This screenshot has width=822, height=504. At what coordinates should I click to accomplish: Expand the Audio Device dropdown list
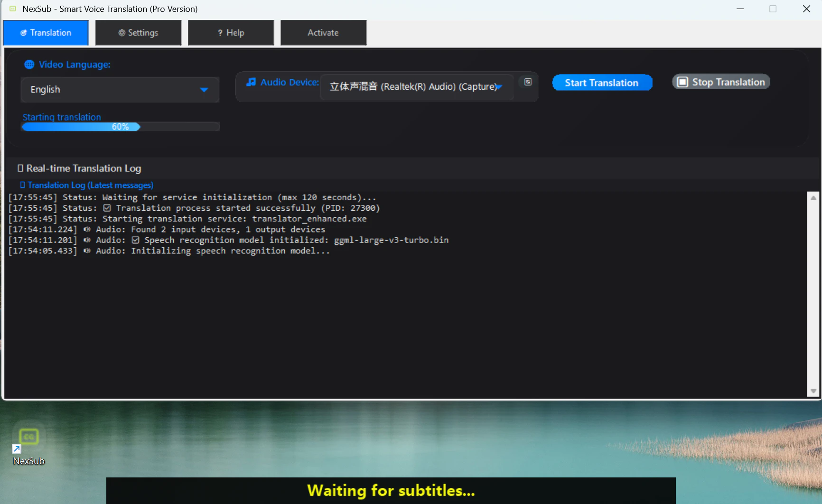(x=417, y=86)
